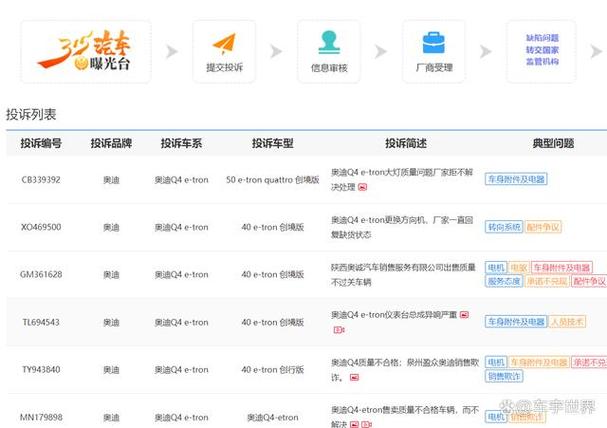607x428 pixels.
Task: Click 电驱 tag in GM361628 row
Action: tap(519, 267)
